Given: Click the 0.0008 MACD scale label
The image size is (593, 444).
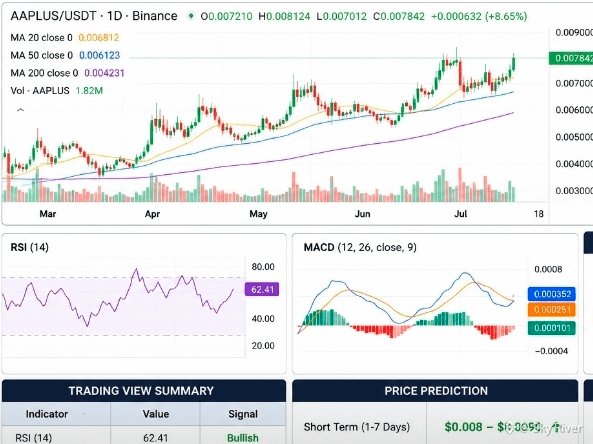Looking at the screenshot, I should (548, 269).
